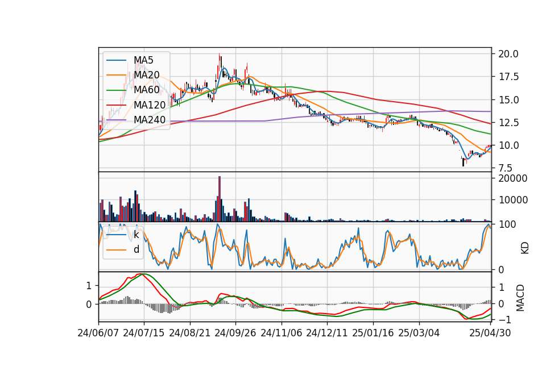The width and height of the screenshot is (546, 392).
Task: Select the 25/01/16 date axis label
Action: coord(373,333)
